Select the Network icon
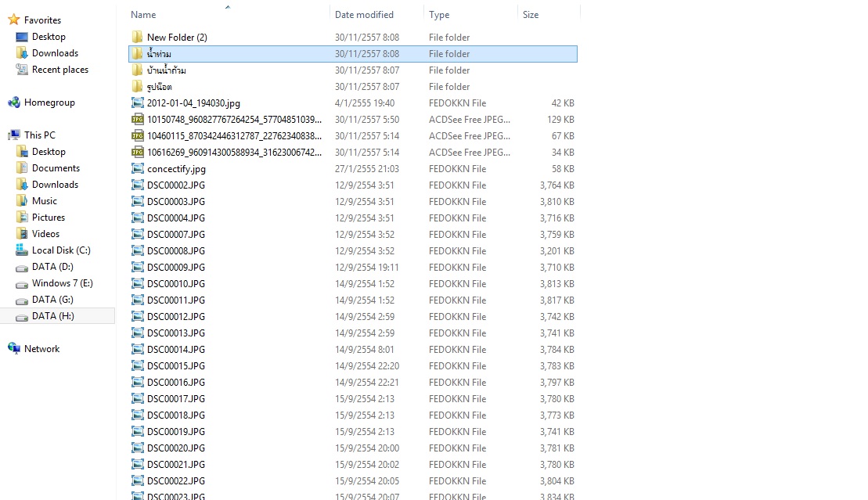Image resolution: width=868 pixels, height=500 pixels. coord(14,348)
